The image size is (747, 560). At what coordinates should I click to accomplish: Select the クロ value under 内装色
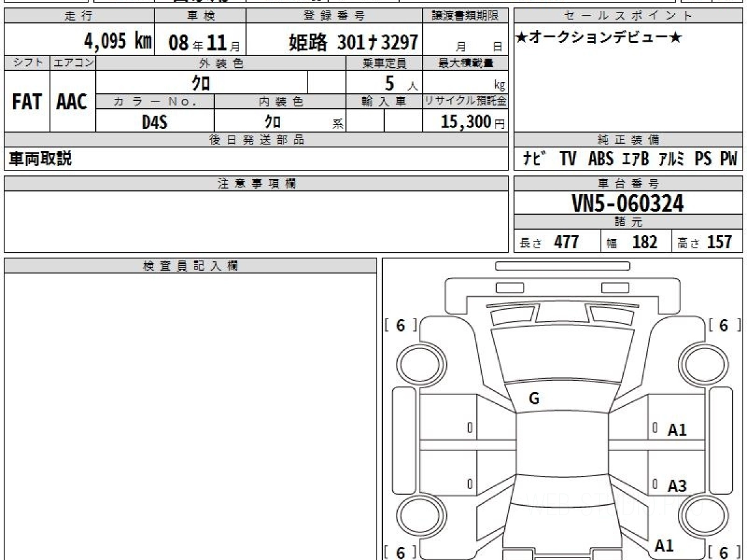(x=273, y=121)
